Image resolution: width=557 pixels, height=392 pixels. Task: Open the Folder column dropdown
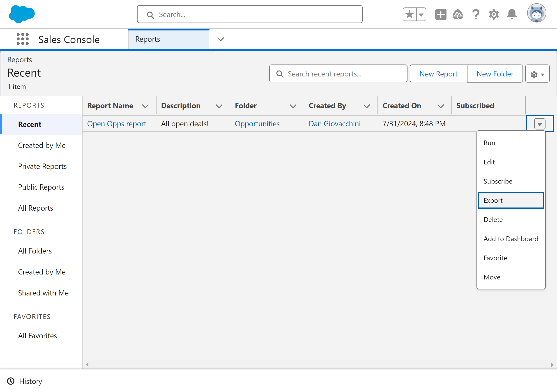(293, 106)
